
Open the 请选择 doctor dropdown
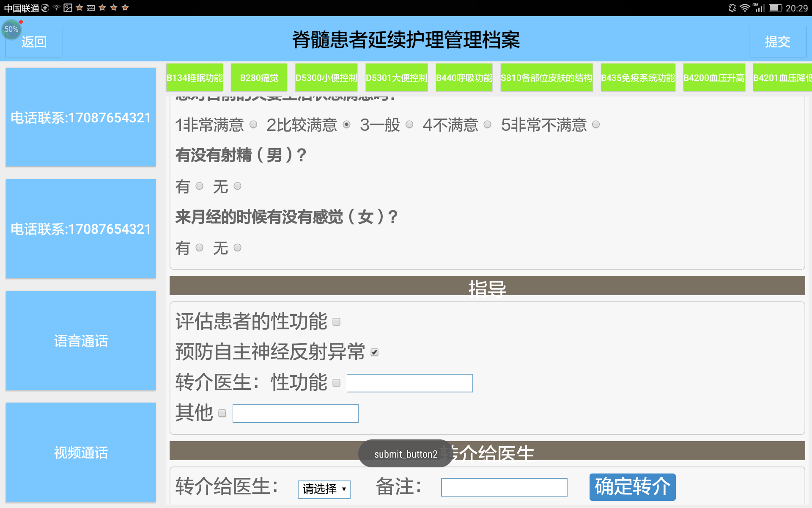pos(324,489)
